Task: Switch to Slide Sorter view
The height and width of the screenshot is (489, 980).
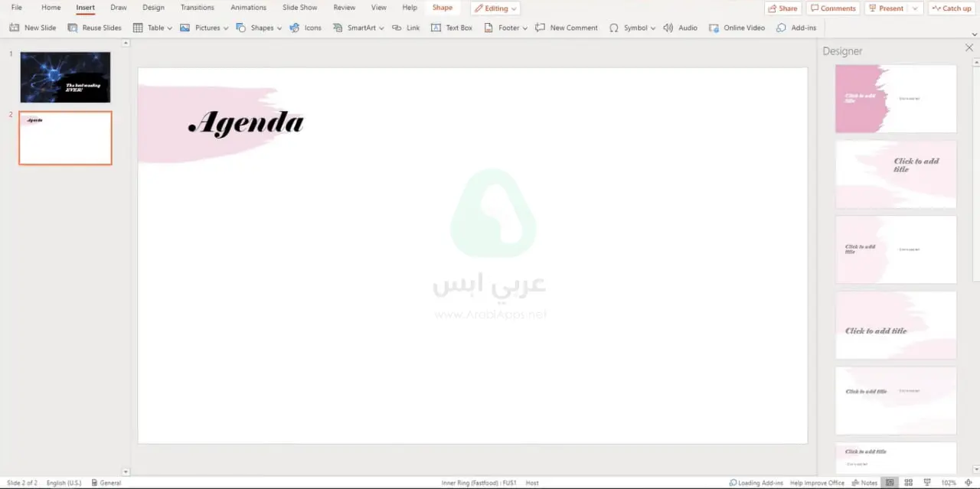Action: 908,482
